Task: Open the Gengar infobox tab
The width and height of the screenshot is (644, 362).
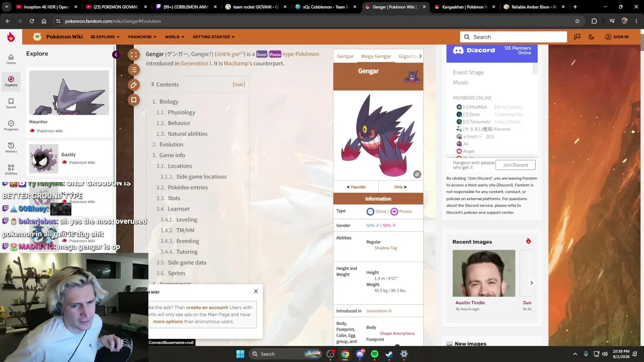Action: 345,56
